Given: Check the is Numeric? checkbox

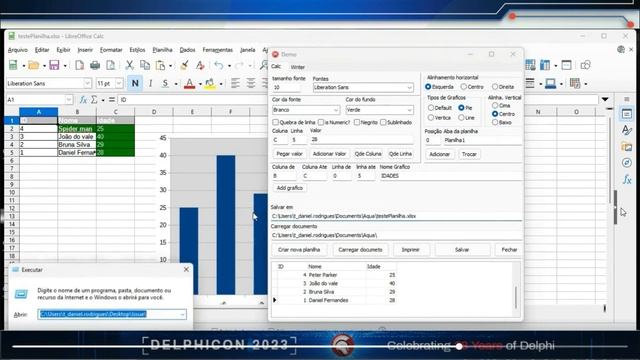Looking at the screenshot, I should click(321, 122).
